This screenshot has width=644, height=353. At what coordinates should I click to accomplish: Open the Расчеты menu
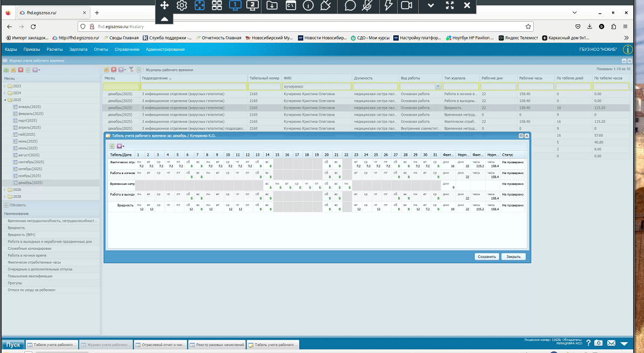(55, 49)
